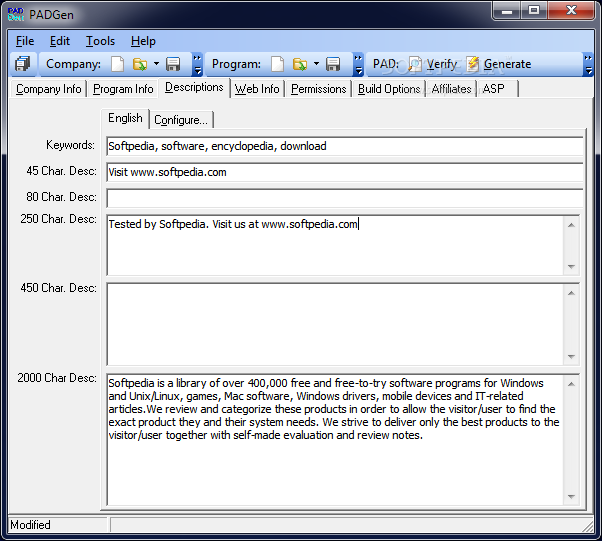Open the File menu
The width and height of the screenshot is (602, 541).
click(x=25, y=41)
